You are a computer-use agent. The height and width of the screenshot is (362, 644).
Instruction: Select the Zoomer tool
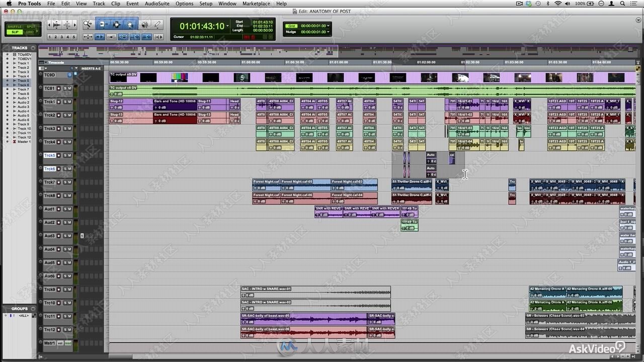[x=88, y=24]
